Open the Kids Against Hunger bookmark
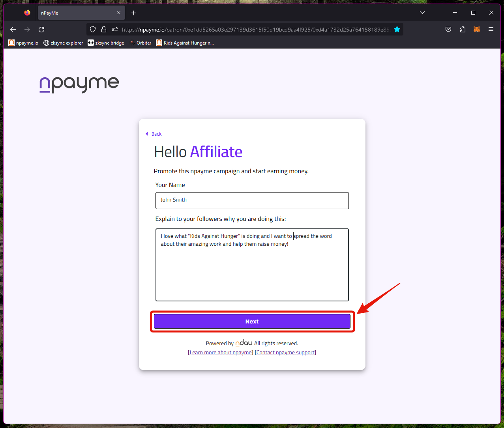The image size is (504, 428). point(185,43)
